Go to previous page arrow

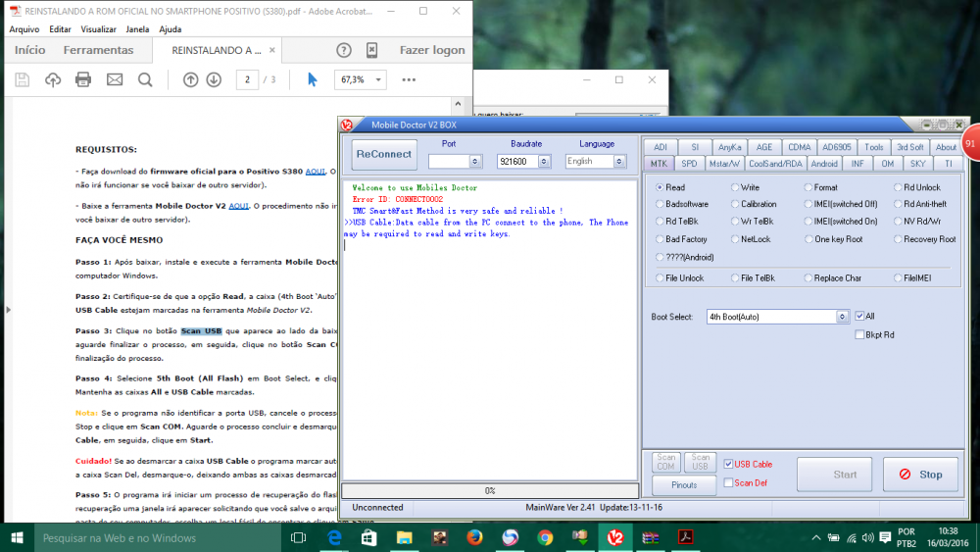click(191, 79)
